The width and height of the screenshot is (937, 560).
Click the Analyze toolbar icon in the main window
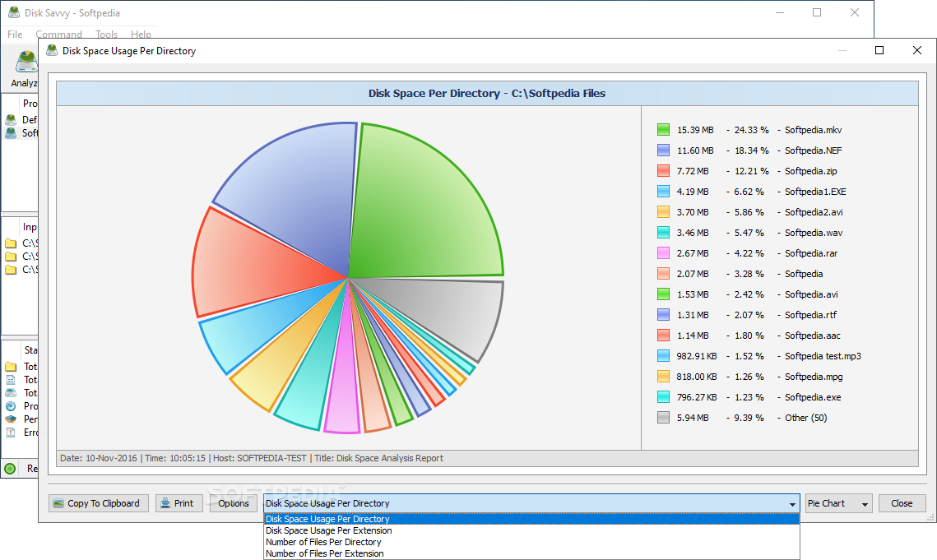point(27,62)
